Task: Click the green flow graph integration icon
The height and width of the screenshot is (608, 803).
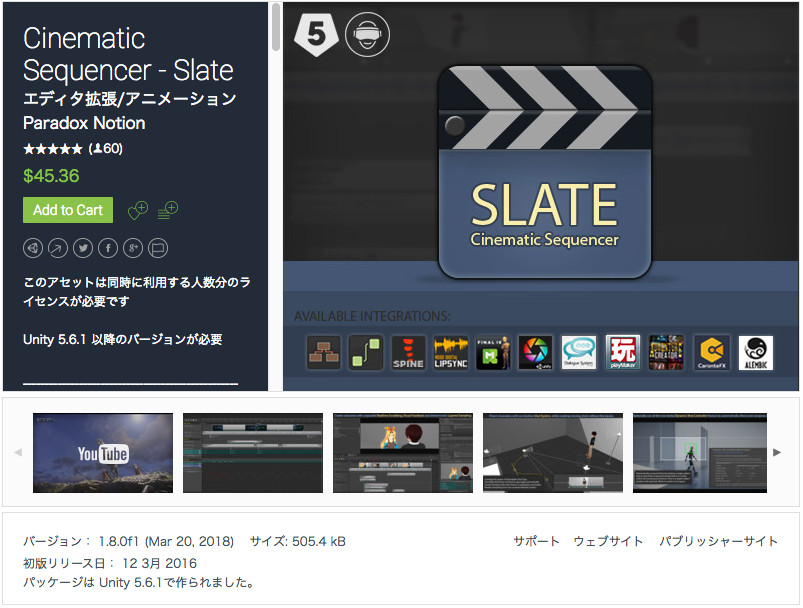Action: [x=366, y=352]
